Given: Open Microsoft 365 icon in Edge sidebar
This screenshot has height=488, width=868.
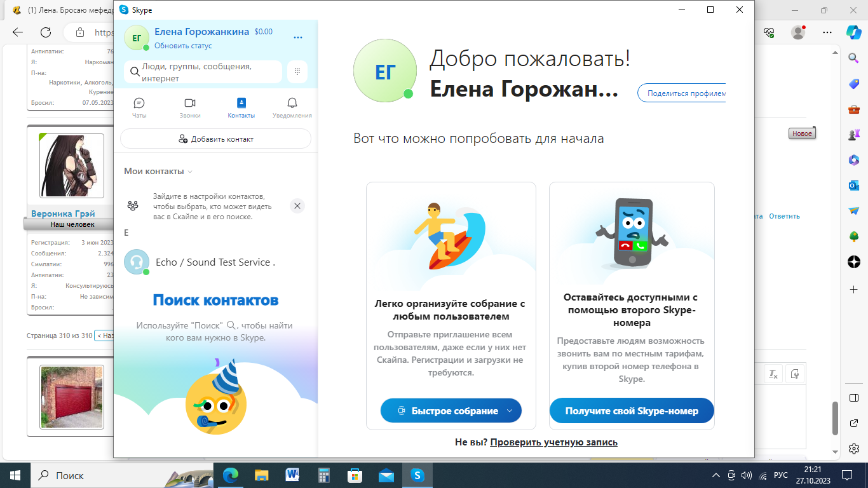Looking at the screenshot, I should (x=854, y=160).
